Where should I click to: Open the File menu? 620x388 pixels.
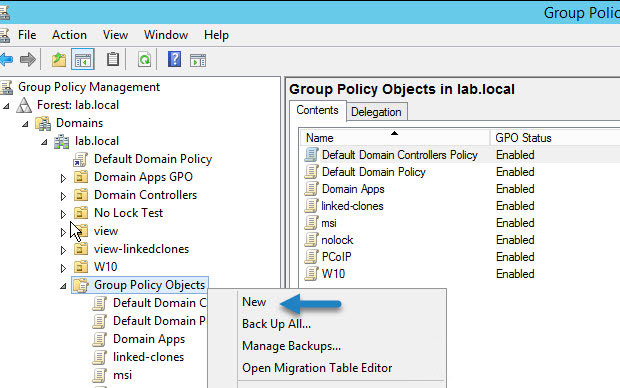(x=27, y=35)
